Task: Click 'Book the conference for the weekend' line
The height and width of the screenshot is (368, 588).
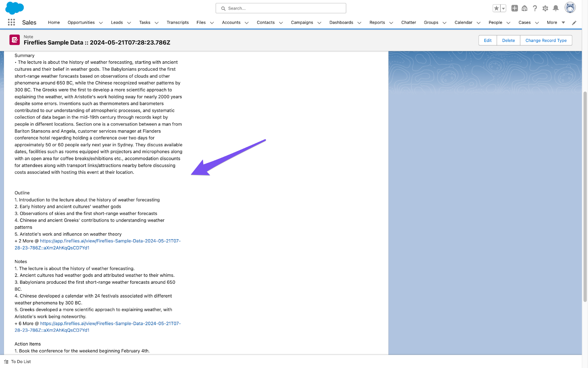Action: click(82, 351)
